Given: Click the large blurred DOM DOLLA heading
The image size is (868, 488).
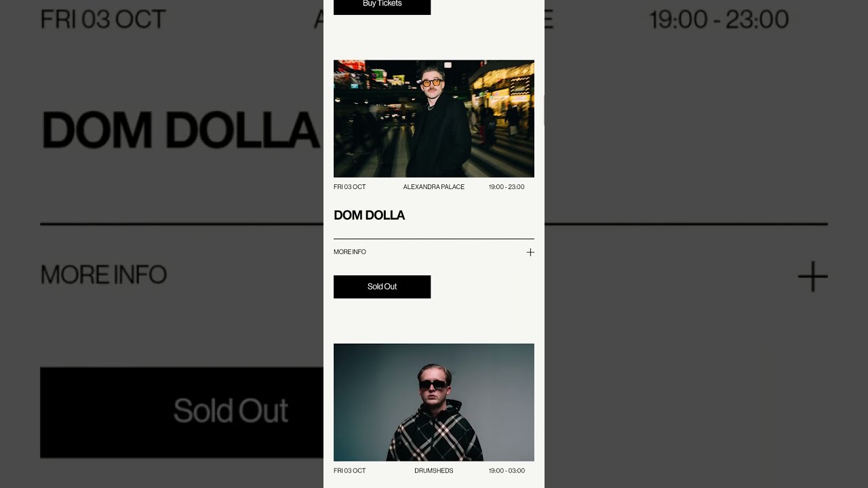Looking at the screenshot, I should tap(180, 129).
